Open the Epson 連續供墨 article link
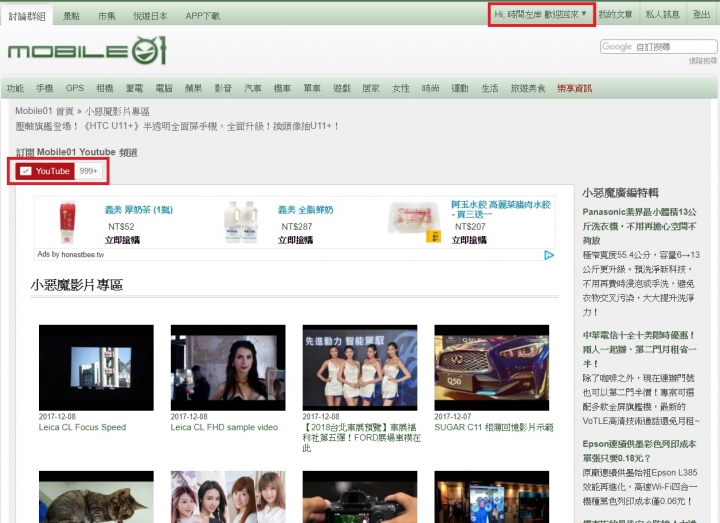This screenshot has width=720, height=523. click(x=640, y=451)
